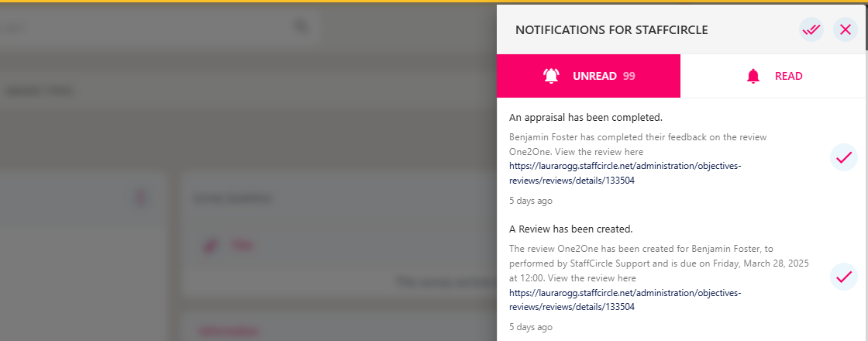Mark 'A Review has been created' as read
Image resolution: width=868 pixels, height=341 pixels.
[x=844, y=276]
